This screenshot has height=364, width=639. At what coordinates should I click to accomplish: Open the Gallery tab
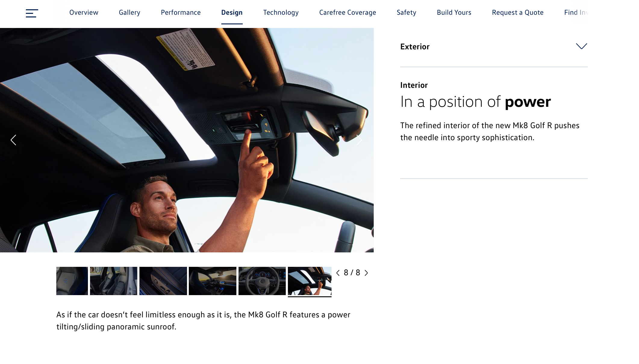129,13
